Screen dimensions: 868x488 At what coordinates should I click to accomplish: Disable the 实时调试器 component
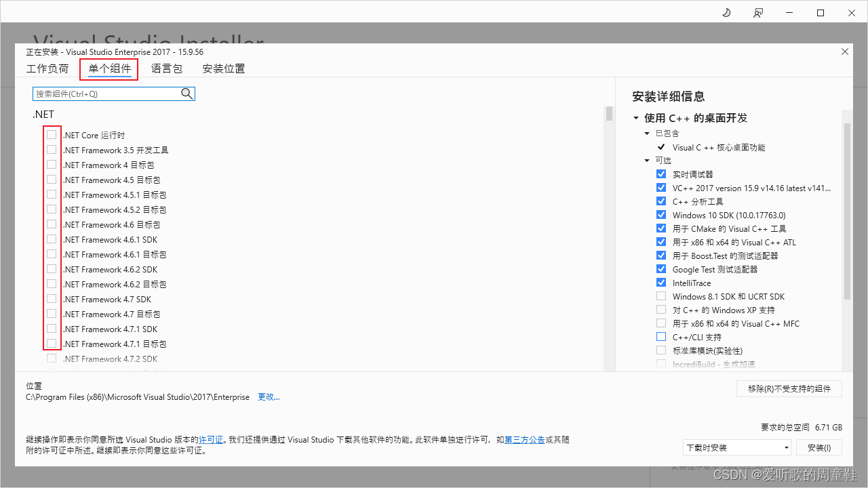click(x=661, y=174)
